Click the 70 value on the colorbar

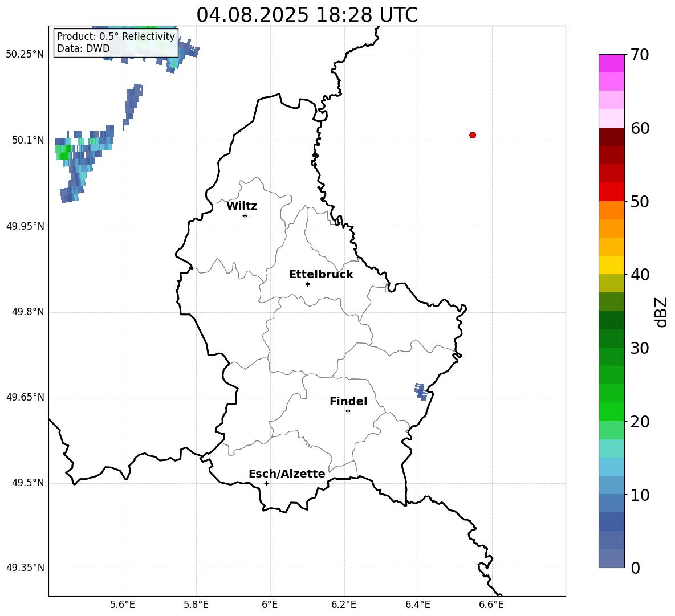(639, 55)
